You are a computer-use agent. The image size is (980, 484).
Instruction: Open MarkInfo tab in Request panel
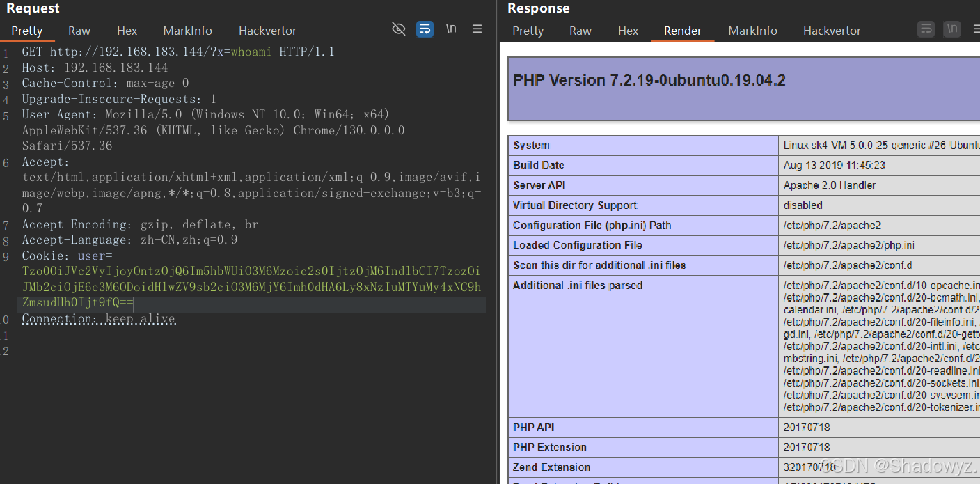coord(188,31)
